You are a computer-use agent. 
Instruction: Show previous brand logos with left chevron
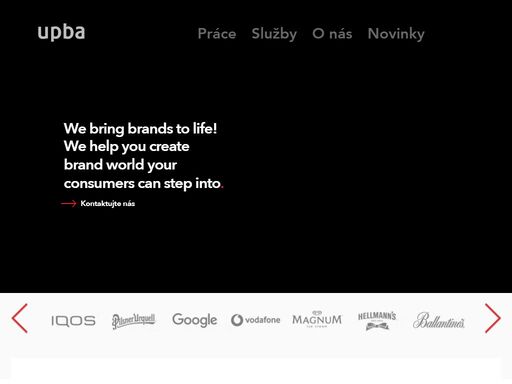click(20, 318)
